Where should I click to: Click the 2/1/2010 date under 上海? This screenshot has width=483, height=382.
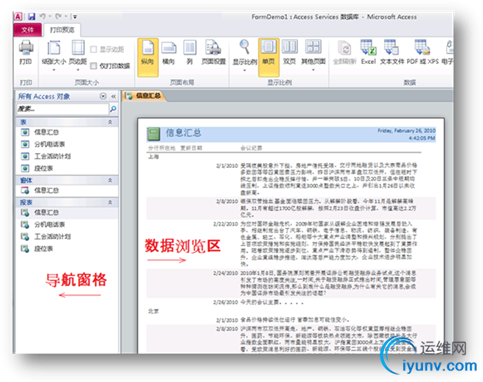tap(227, 166)
